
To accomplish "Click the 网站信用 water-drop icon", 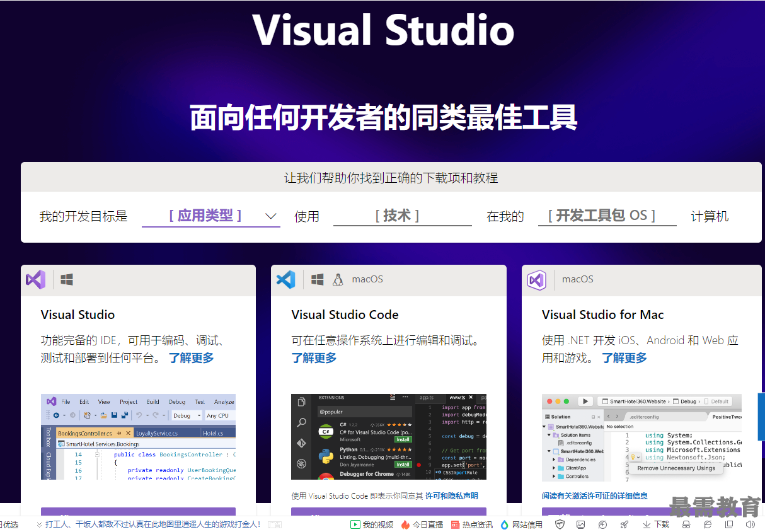I will click(505, 524).
